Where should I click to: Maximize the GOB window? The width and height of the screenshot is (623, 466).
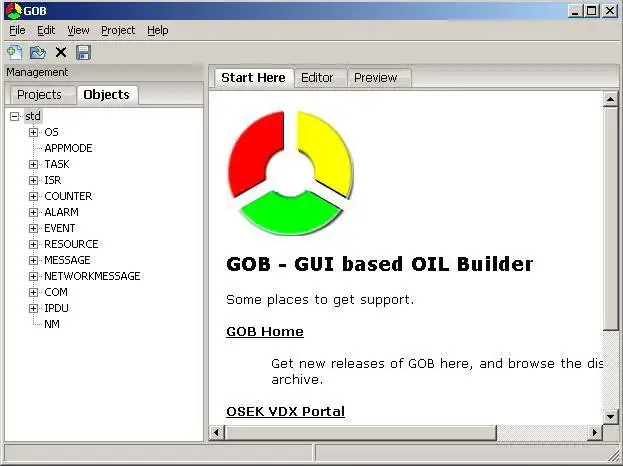point(591,11)
